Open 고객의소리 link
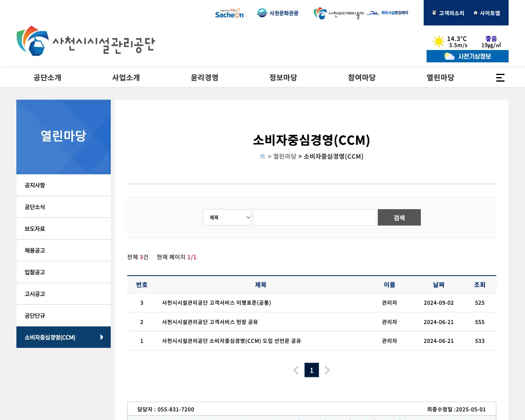 tap(448, 13)
